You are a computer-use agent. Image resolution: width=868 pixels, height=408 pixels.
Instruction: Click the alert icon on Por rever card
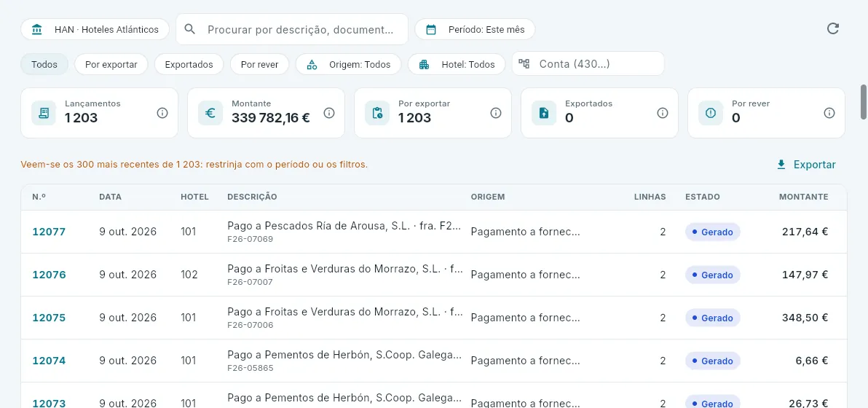point(710,113)
